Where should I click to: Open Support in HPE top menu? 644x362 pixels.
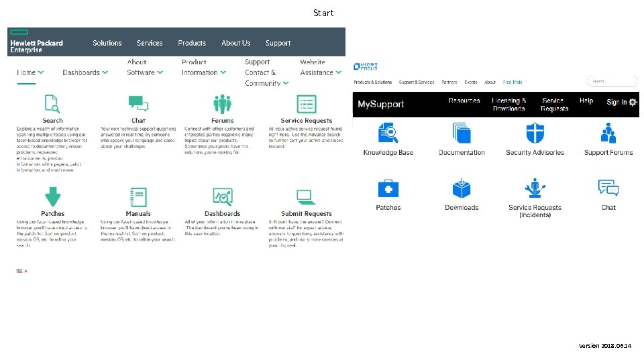pos(278,43)
